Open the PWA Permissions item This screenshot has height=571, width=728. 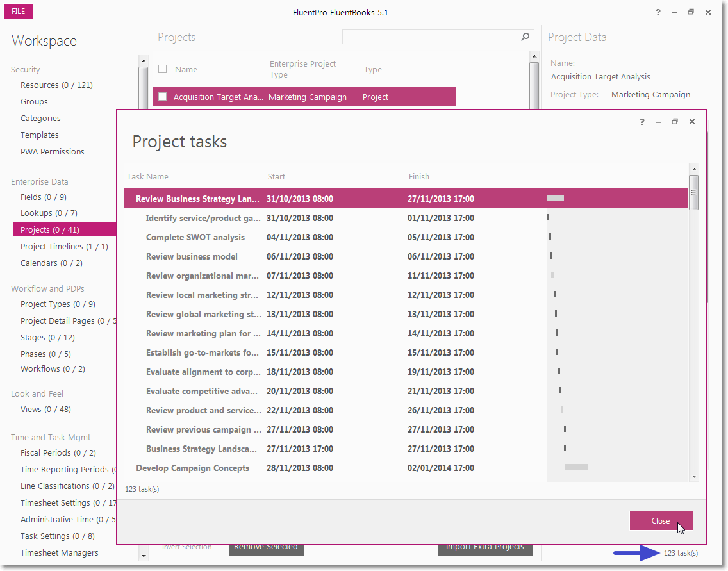[53, 152]
